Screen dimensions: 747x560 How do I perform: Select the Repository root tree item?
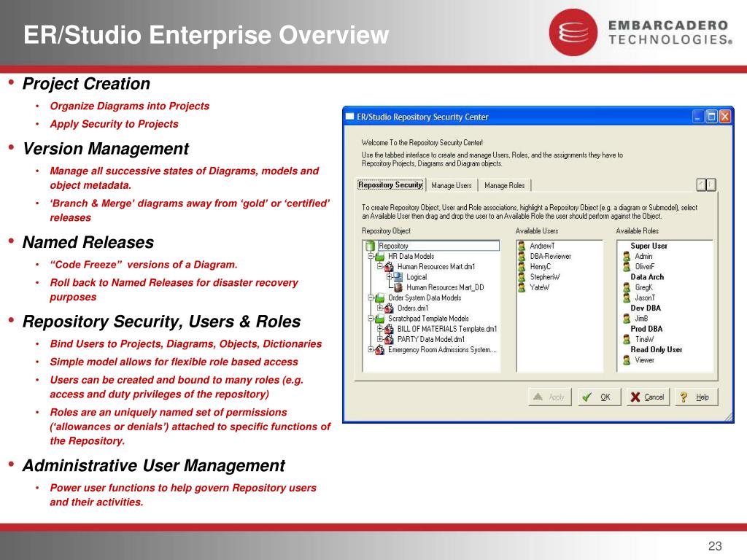pos(438,246)
